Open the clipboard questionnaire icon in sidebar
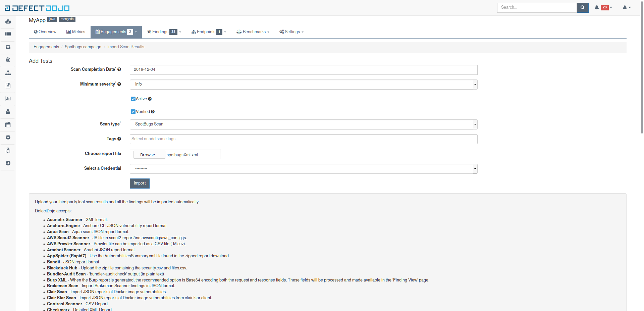The height and width of the screenshot is (311, 644). click(8, 150)
